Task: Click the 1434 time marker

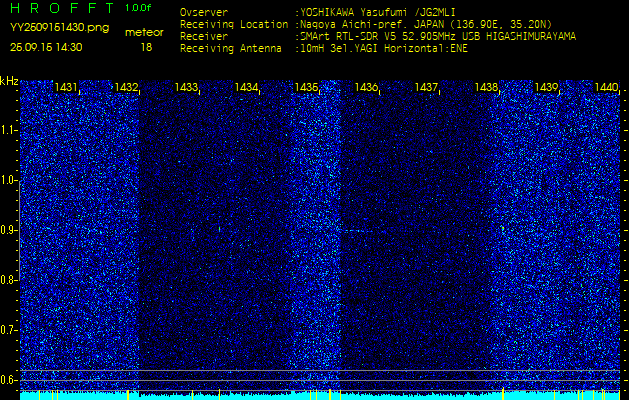Action: tap(246, 87)
